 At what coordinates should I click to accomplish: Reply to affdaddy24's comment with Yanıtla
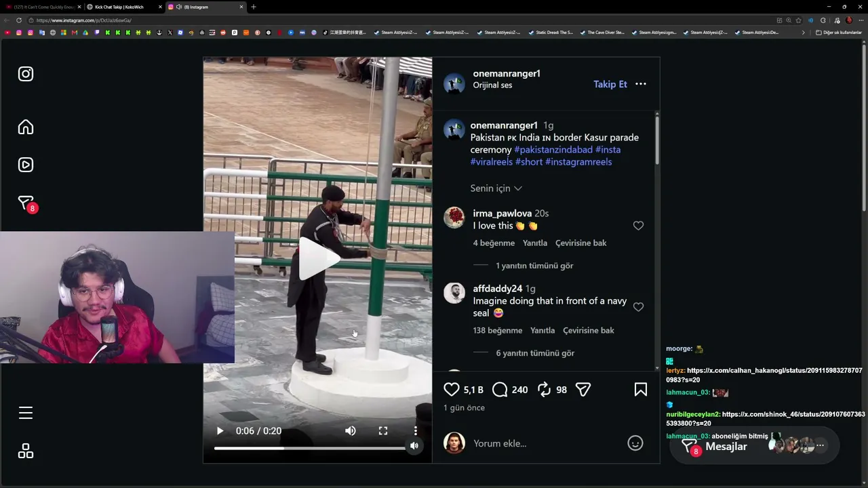click(542, 330)
